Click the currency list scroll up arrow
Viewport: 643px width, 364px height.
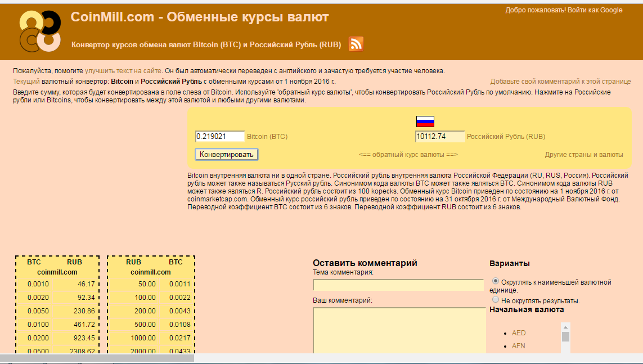(x=565, y=327)
